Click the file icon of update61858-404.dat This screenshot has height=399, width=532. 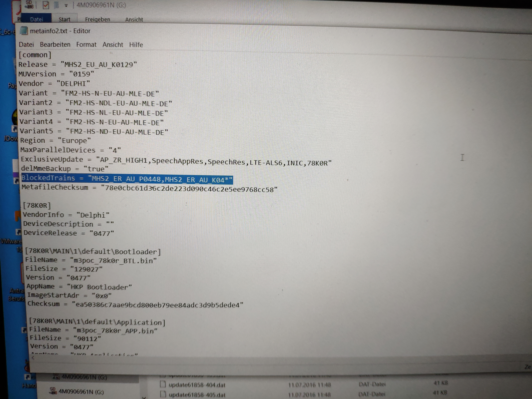click(163, 384)
